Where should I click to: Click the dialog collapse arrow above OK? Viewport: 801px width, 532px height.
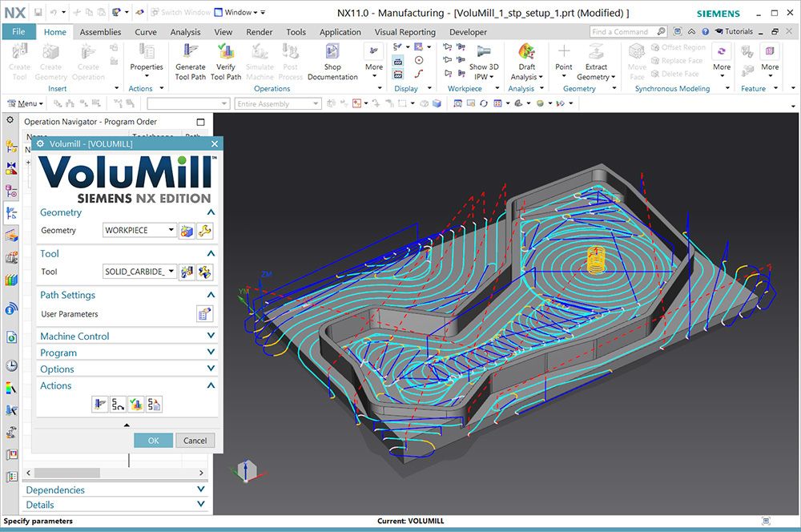127,425
